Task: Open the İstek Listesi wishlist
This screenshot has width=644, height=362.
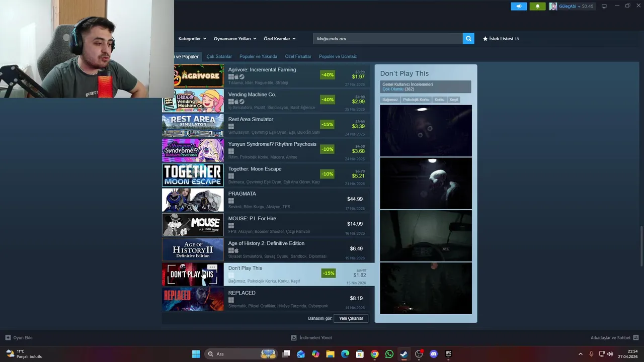Action: click(x=501, y=39)
